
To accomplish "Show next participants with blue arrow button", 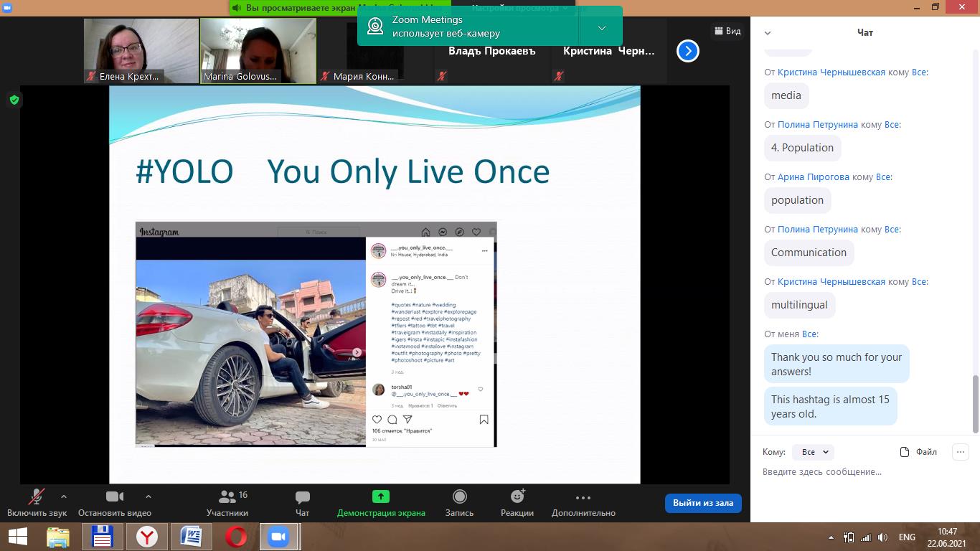I will (687, 51).
